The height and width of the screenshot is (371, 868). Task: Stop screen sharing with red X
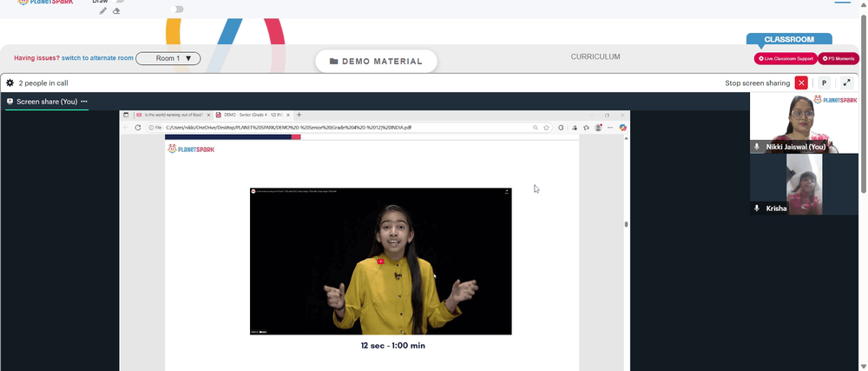pyautogui.click(x=801, y=83)
